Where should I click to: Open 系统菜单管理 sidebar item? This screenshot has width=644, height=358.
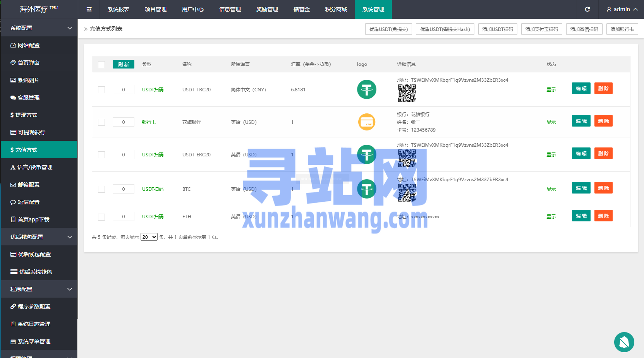[39, 341]
